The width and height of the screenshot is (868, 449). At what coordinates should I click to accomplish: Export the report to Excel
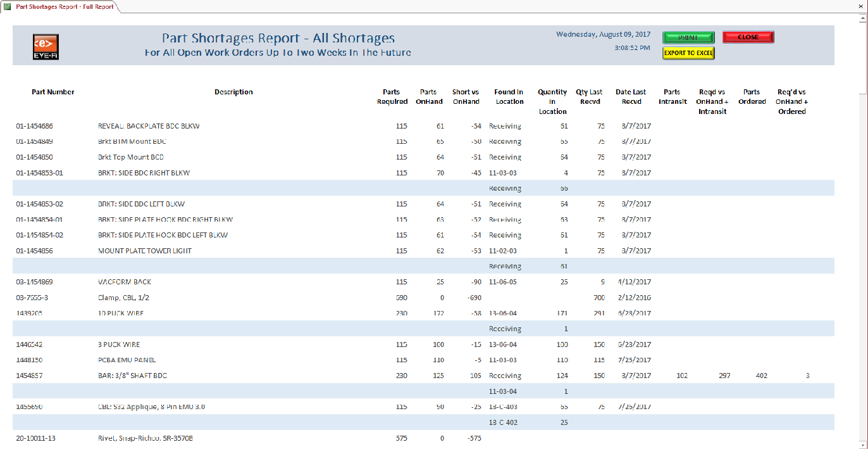688,53
